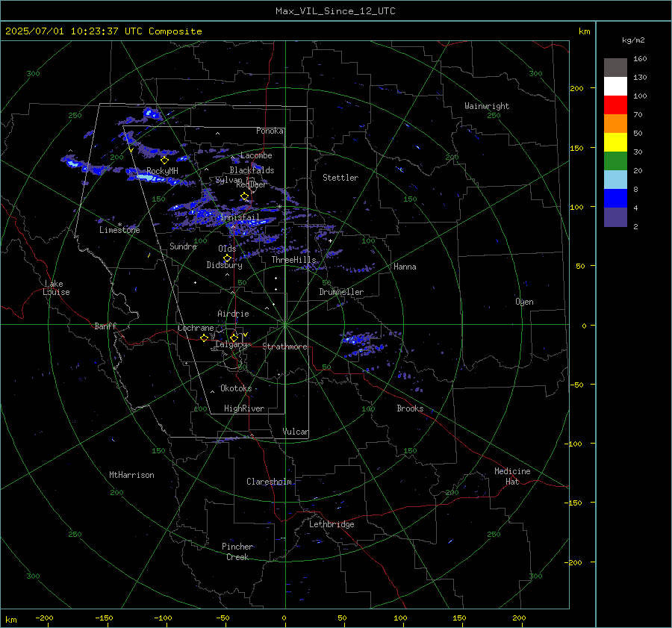This screenshot has height=628, width=672.
Task: Click the yellow diamond marker at Calgary
Action: [234, 338]
